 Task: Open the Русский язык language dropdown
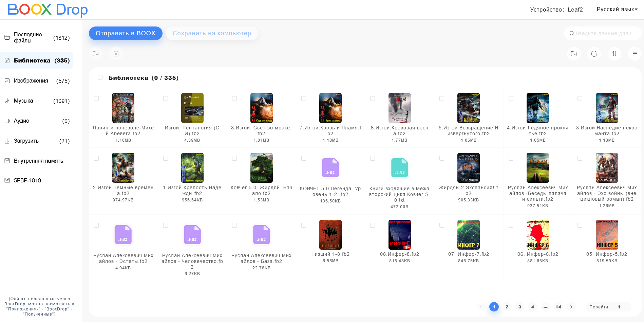[x=617, y=10]
